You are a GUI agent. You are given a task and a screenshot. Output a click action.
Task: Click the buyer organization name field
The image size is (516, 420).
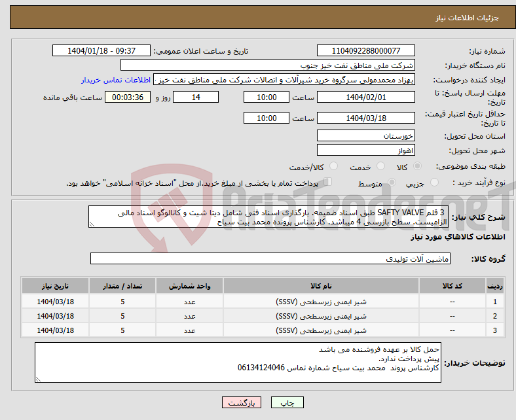click(268, 65)
